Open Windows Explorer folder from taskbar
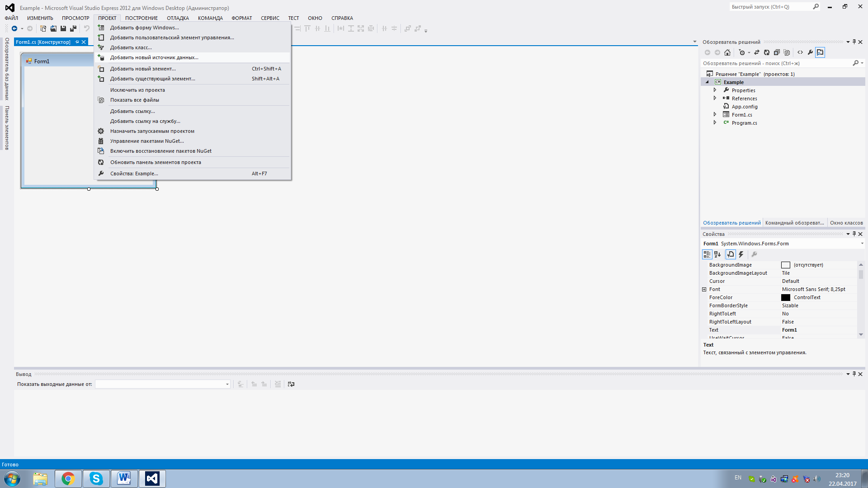Viewport: 868px width, 488px height. [40, 479]
